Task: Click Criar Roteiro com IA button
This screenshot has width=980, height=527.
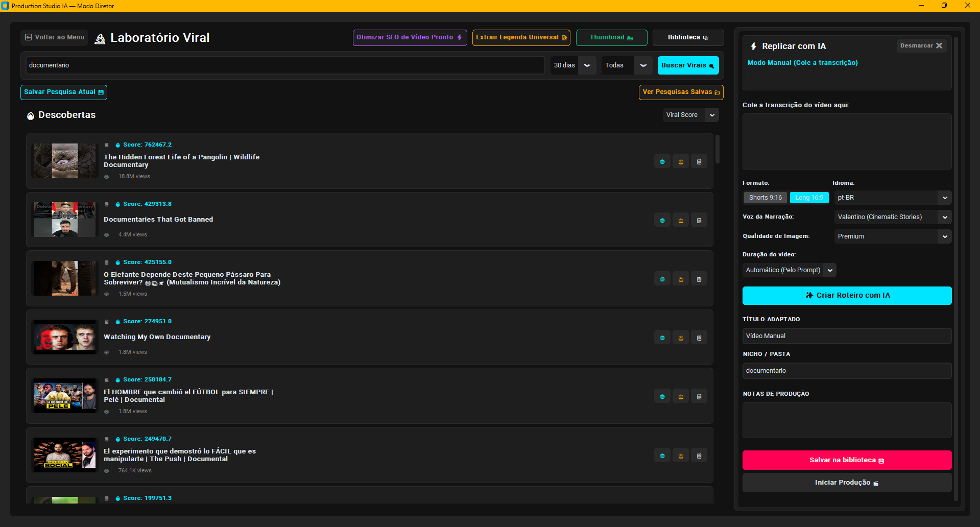Action: 847,295
